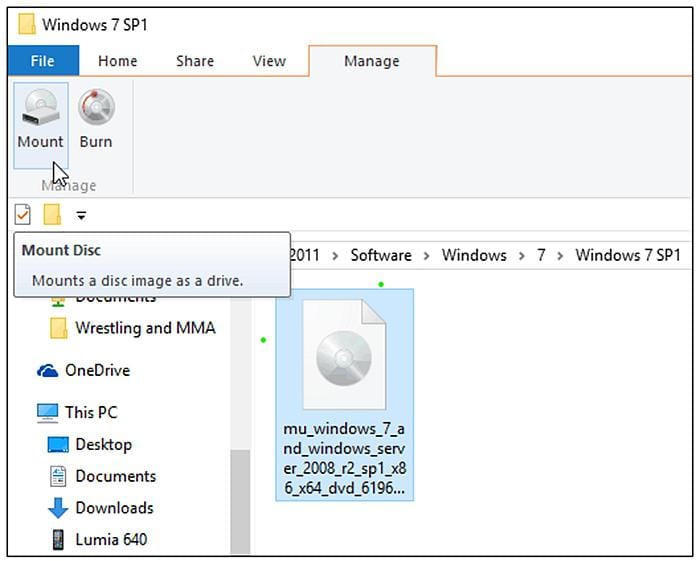Expand the chevron before Software breadcrumb
This screenshot has width=700, height=561.
(335, 256)
